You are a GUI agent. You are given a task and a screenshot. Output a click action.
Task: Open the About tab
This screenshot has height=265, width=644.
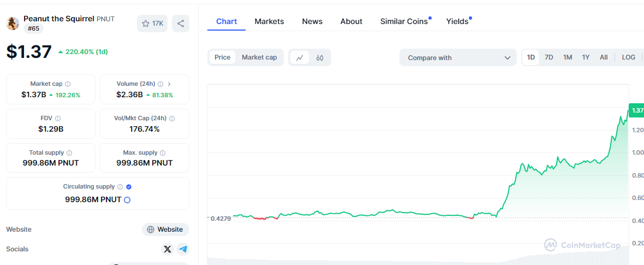[x=351, y=21]
